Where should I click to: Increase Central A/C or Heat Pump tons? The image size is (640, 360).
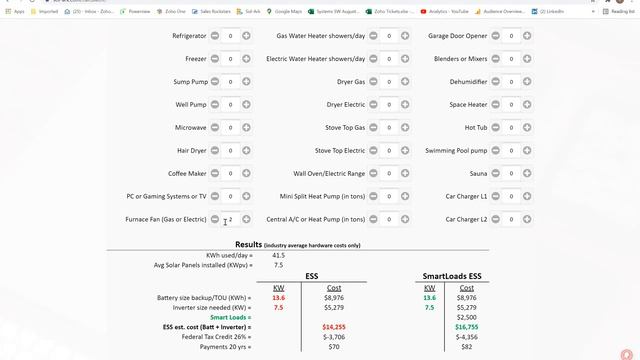405,219
